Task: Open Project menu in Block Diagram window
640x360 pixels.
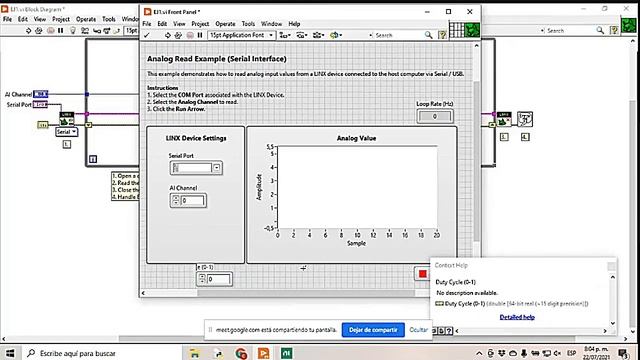Action: pyautogui.click(x=61, y=19)
